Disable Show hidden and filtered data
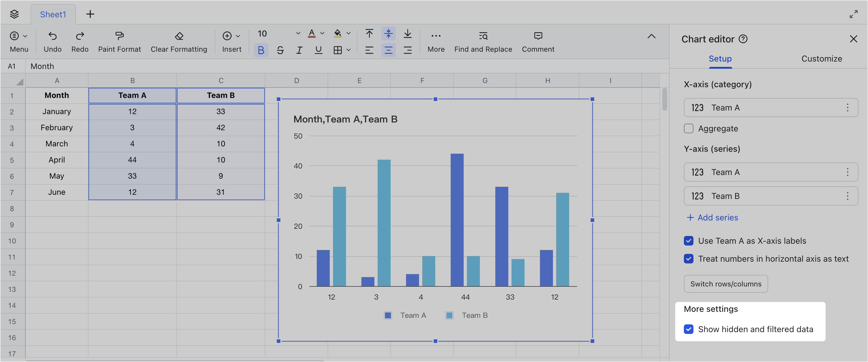The width and height of the screenshot is (868, 362). pos(688,329)
